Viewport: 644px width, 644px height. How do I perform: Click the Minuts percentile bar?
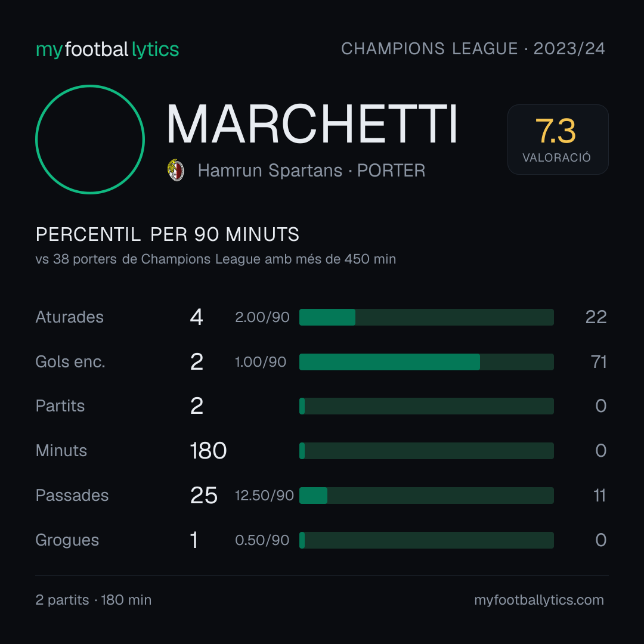coord(426,451)
